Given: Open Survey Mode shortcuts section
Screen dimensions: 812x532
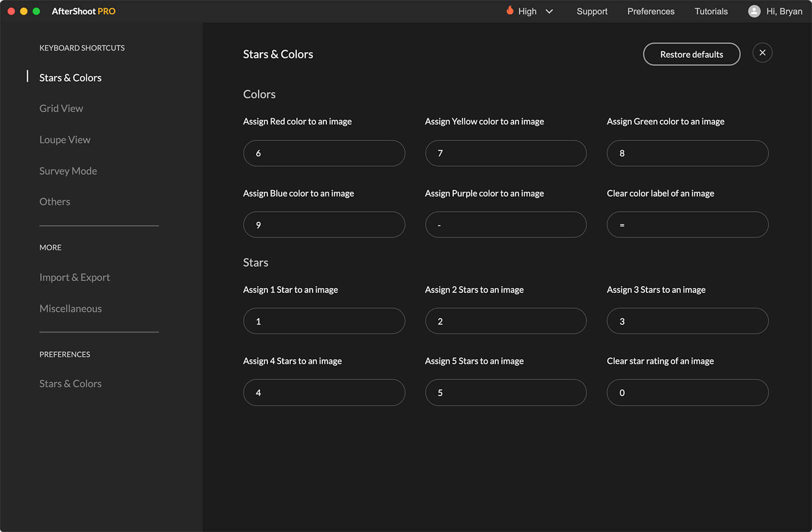Looking at the screenshot, I should [68, 171].
